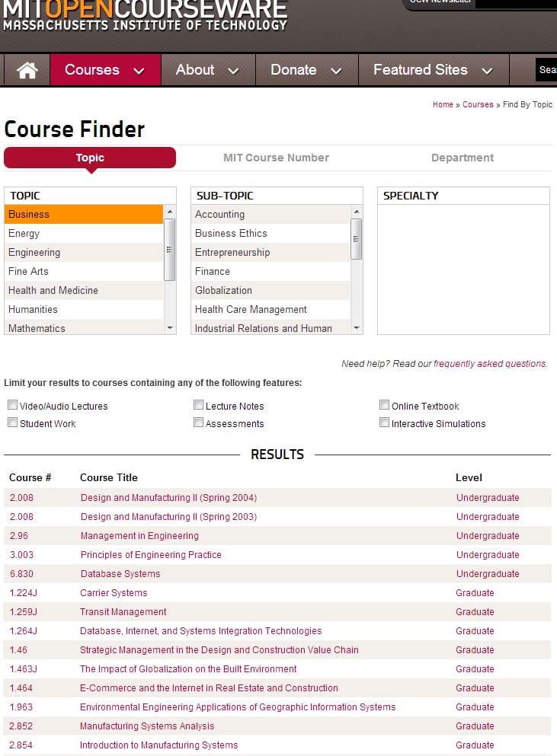
Task: Click Undergraduate level for Database Systems
Action: pyautogui.click(x=488, y=574)
